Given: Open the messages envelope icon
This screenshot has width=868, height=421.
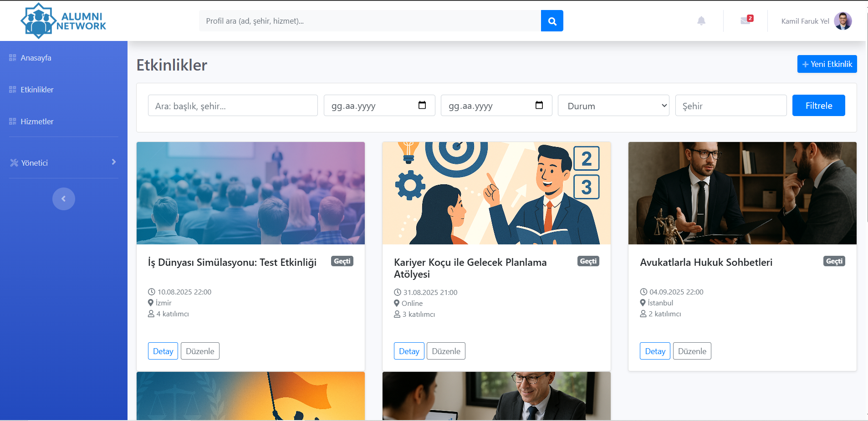Looking at the screenshot, I should pos(745,20).
